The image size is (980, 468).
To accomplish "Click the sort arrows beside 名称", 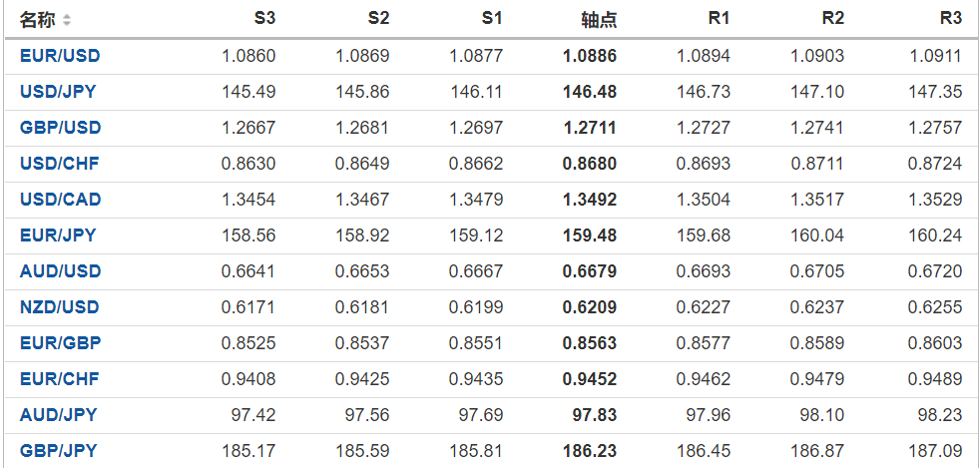I will click(66, 20).
